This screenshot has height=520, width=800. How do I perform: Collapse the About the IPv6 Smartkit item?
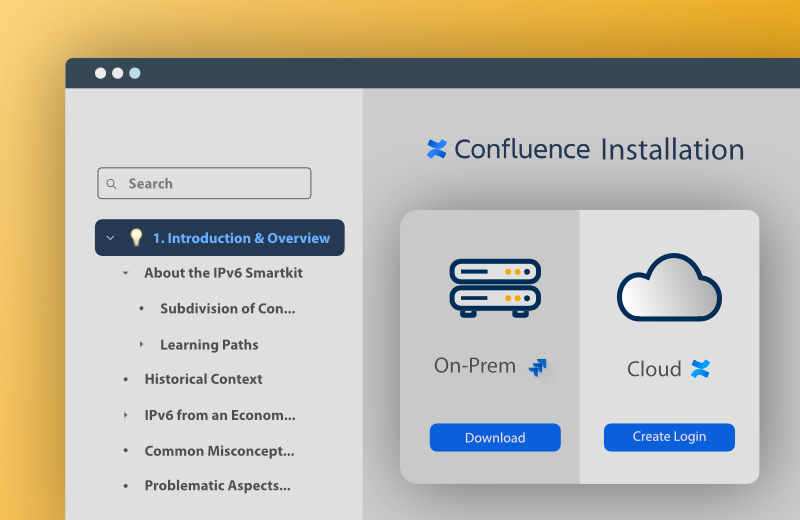pyautogui.click(x=125, y=273)
